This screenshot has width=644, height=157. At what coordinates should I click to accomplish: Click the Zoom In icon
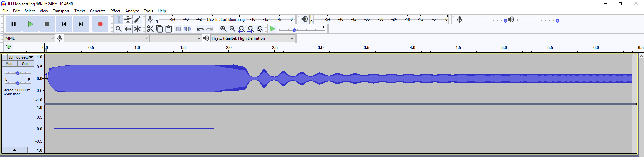(223, 29)
